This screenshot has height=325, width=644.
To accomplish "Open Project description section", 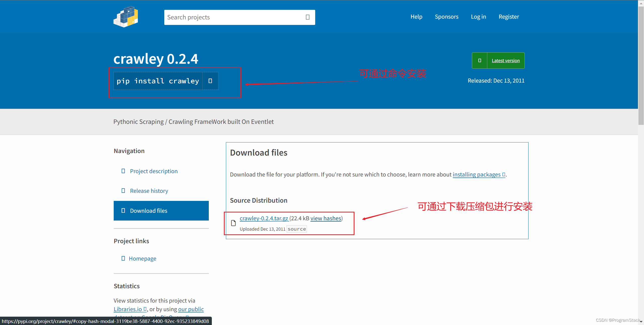I will pos(154,171).
